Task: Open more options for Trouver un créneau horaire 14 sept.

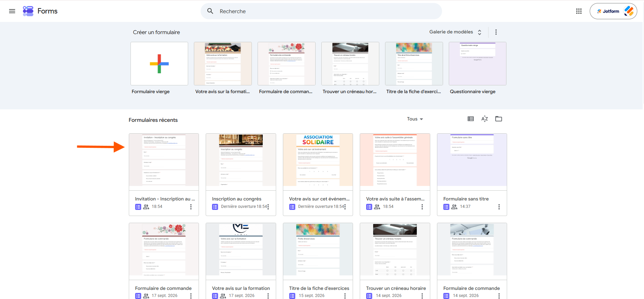Action: [x=422, y=296]
